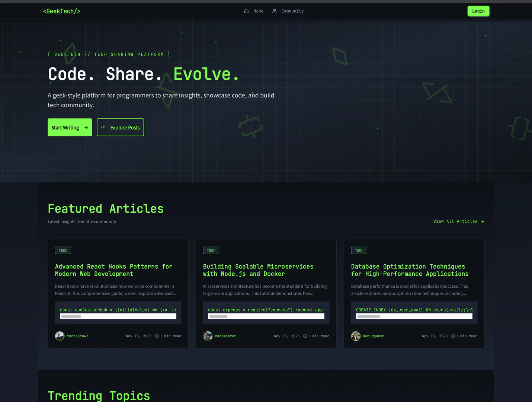Click debugqueen's avatar picture

point(356,336)
